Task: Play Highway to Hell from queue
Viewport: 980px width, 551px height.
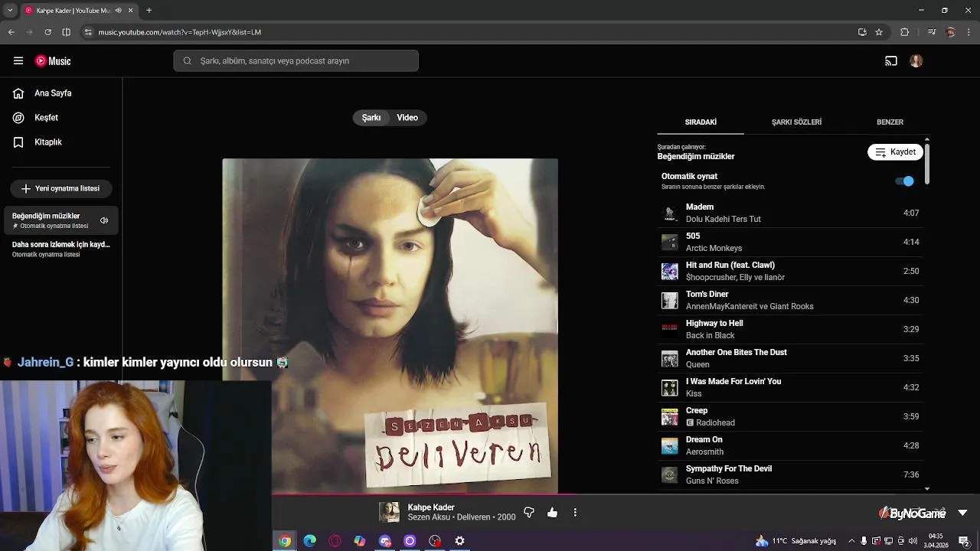Action: [790, 329]
